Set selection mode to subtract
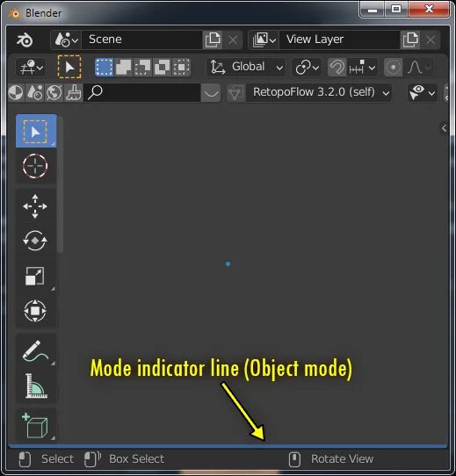This screenshot has width=456, height=476. coord(143,67)
